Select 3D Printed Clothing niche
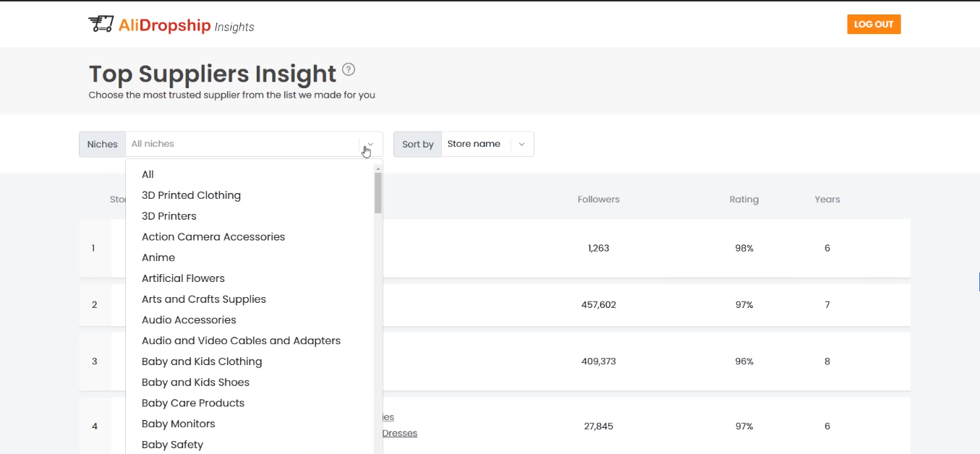The width and height of the screenshot is (980, 454). [191, 195]
